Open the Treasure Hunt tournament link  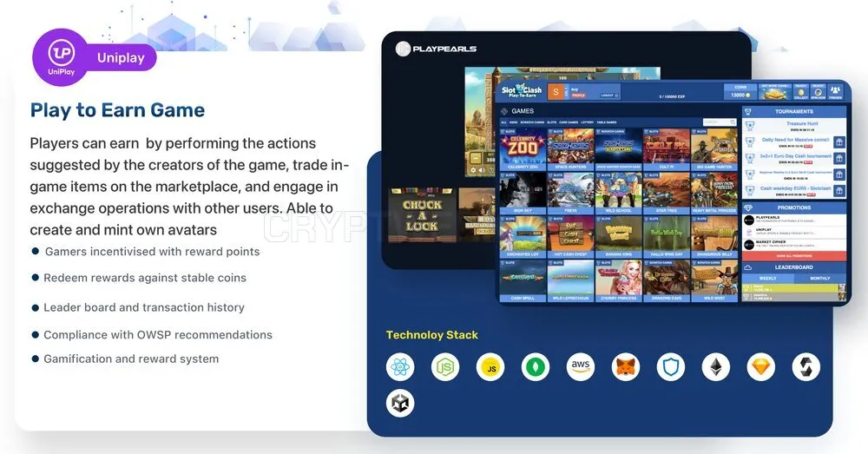[802, 123]
